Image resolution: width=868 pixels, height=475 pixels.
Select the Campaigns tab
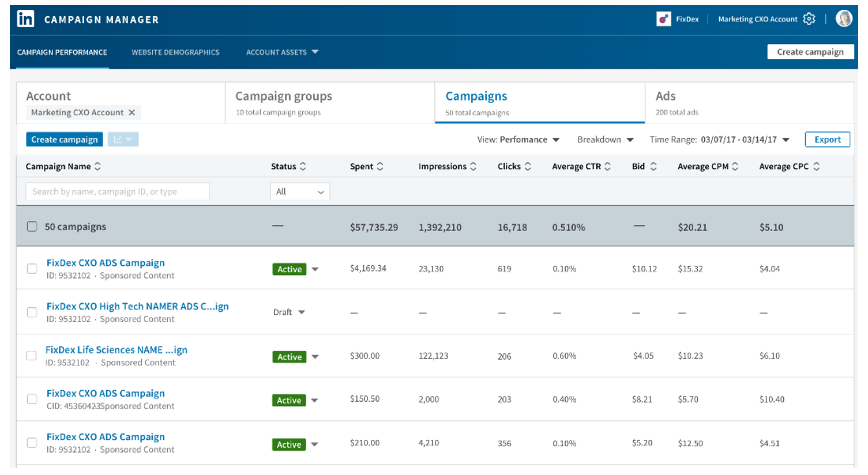(540, 103)
